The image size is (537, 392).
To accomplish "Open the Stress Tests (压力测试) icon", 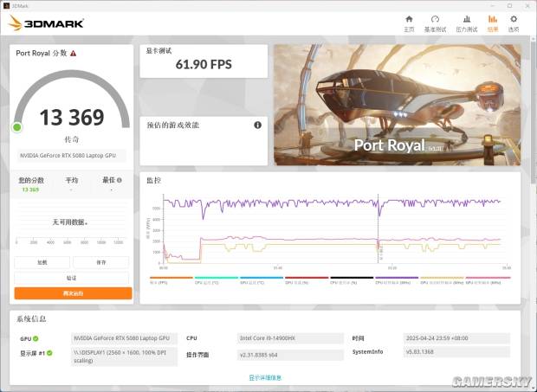I will pyautogui.click(x=467, y=19).
